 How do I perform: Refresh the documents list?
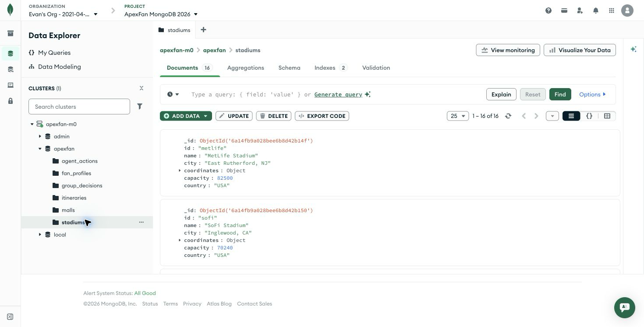point(508,116)
